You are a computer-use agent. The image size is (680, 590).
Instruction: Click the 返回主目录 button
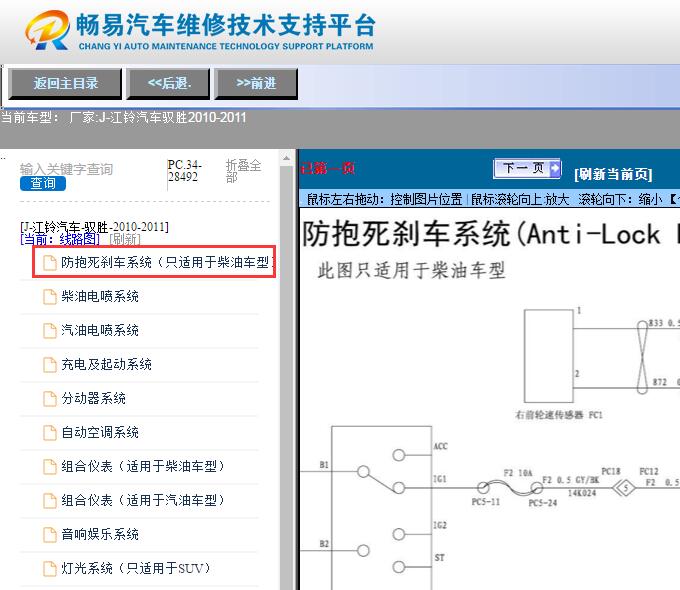pyautogui.click(x=65, y=83)
